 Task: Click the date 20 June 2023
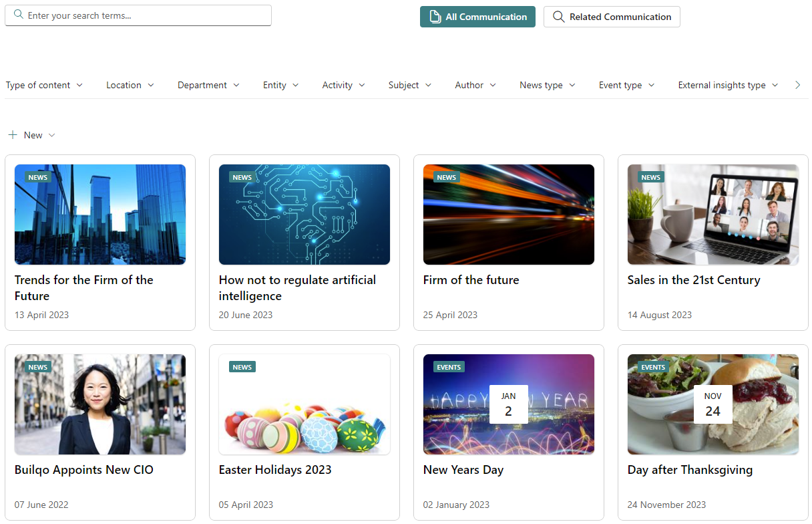click(246, 315)
